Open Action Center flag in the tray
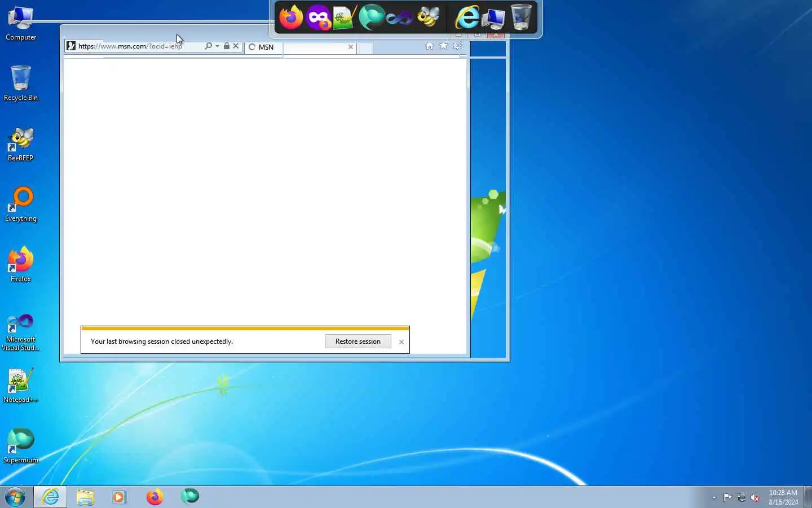The image size is (812, 508). [728, 497]
